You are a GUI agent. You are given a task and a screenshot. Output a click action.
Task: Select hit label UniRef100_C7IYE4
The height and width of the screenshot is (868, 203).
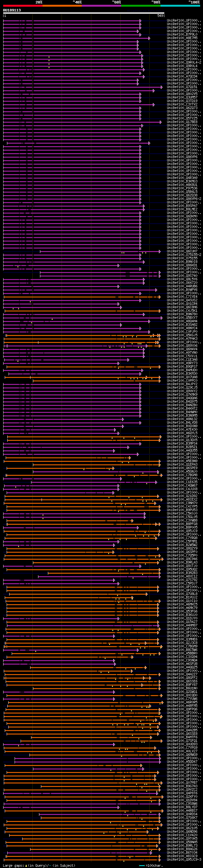[182, 297]
